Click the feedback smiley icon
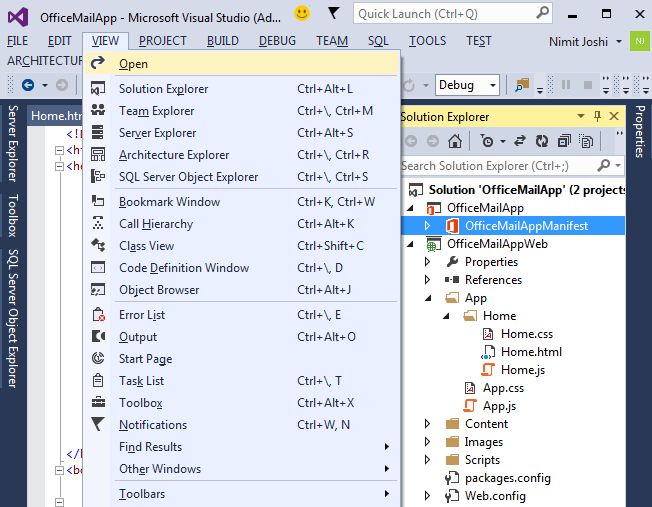The height and width of the screenshot is (507, 652). click(x=302, y=14)
